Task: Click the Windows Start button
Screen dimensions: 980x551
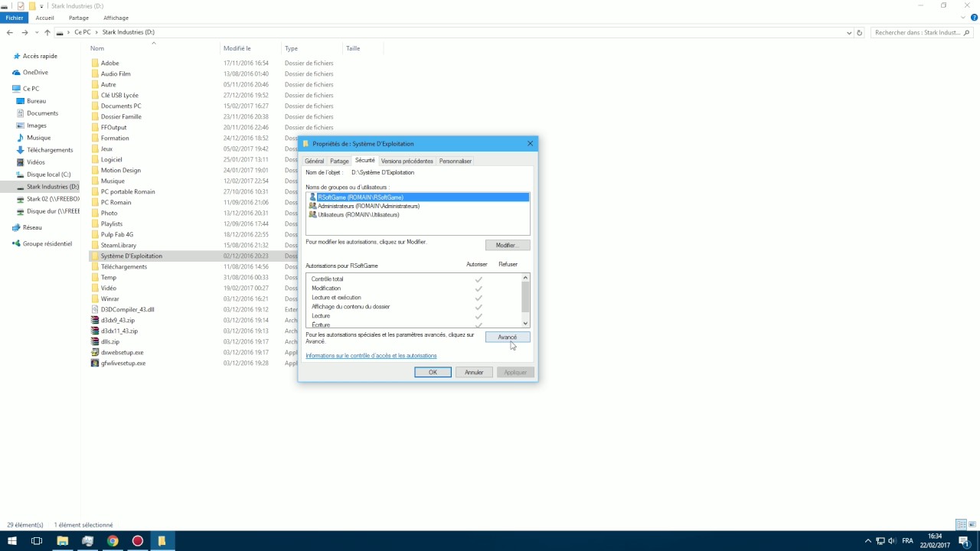Action: [12, 541]
